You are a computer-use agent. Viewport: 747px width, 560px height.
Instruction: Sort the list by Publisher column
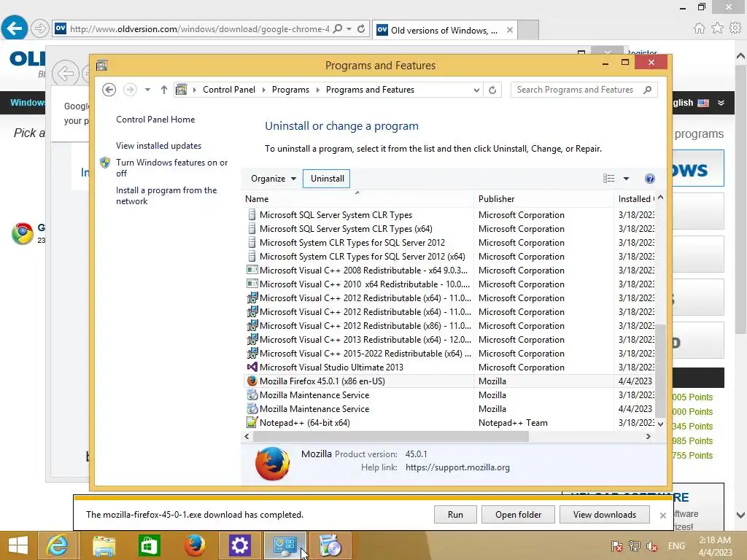coord(543,199)
